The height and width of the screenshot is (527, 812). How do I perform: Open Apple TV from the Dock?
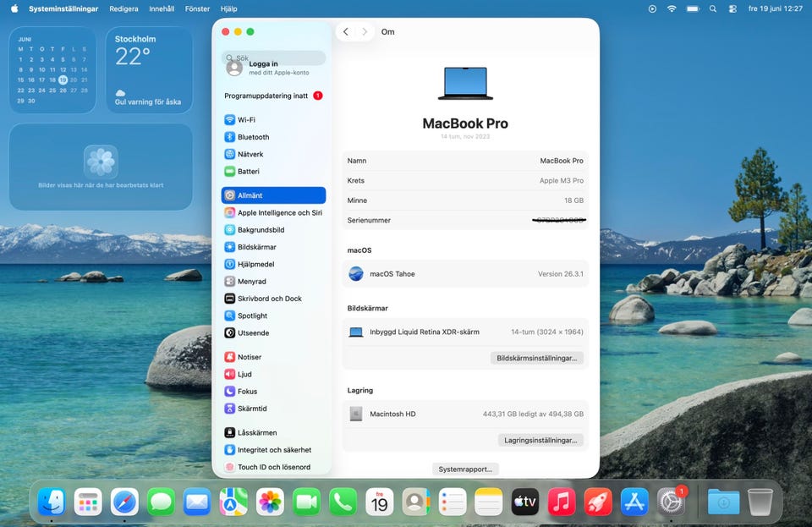point(525,502)
